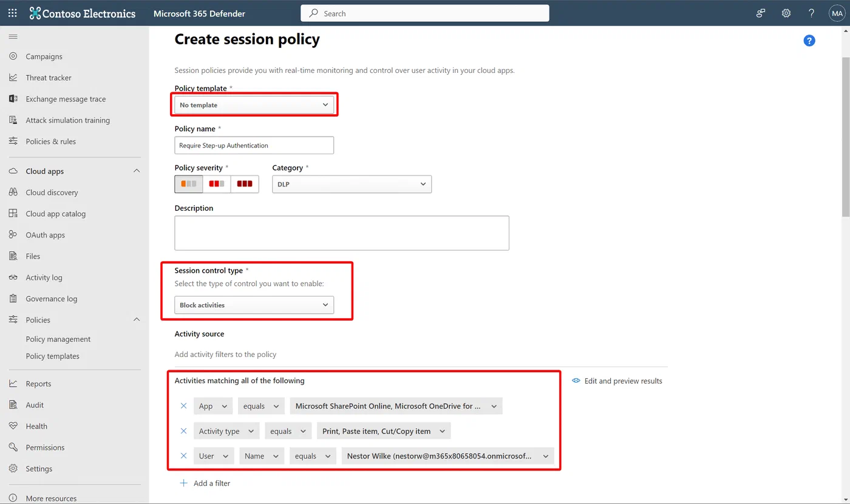Open the Print, Paste item values dropdown
The height and width of the screenshot is (504, 850).
[384, 431]
